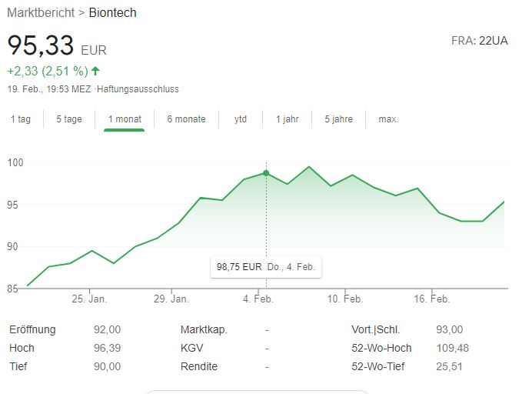Click the Eröffnung label

[32, 330]
